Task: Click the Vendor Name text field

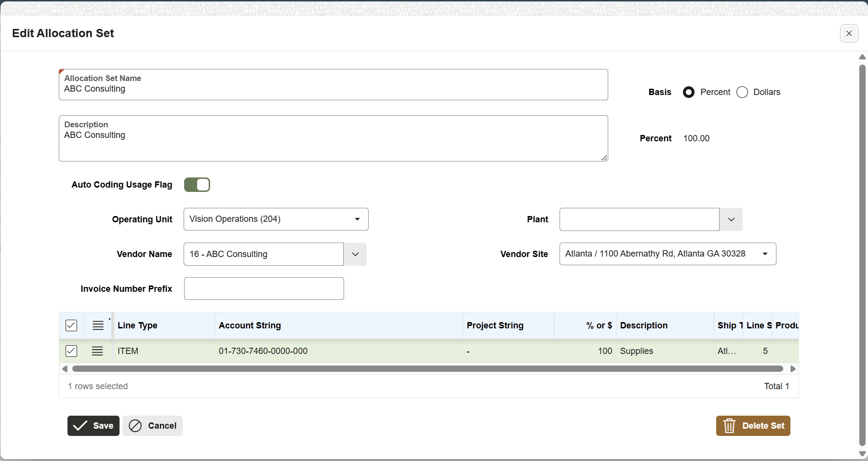Action: (264, 254)
